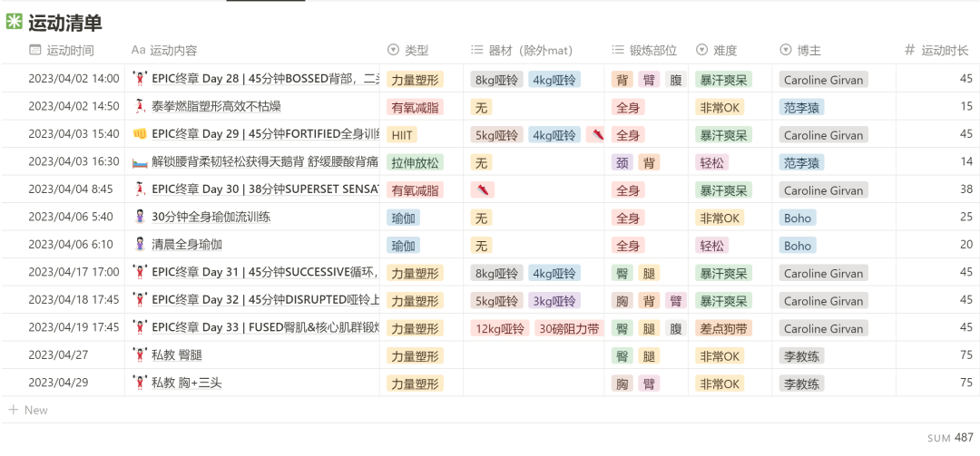Click the duration value 25
Screen dimensions: 980x456
966,217
